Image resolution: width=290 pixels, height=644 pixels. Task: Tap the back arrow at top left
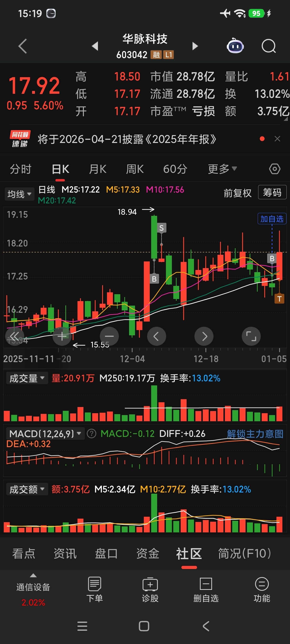(x=23, y=46)
